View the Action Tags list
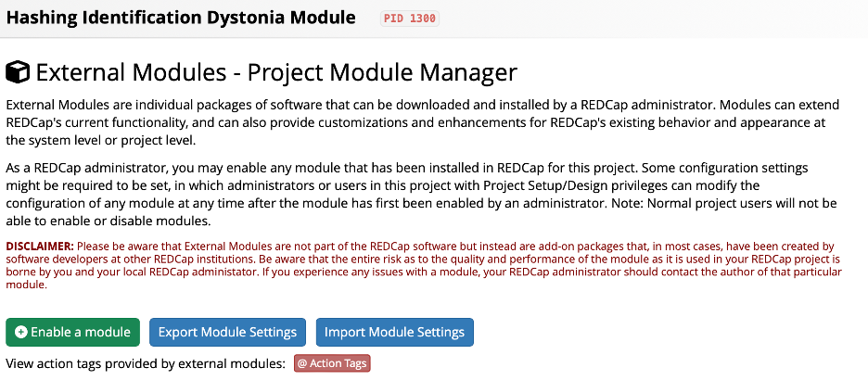 click(x=332, y=363)
